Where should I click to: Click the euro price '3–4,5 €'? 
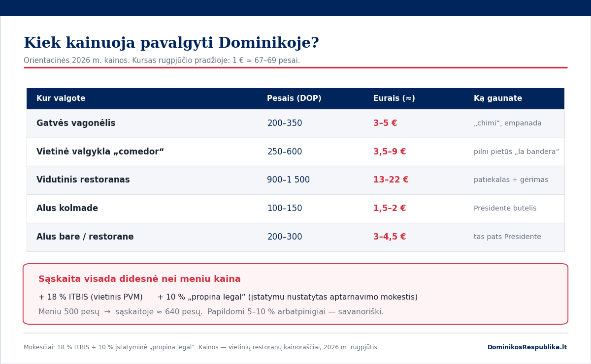point(390,237)
